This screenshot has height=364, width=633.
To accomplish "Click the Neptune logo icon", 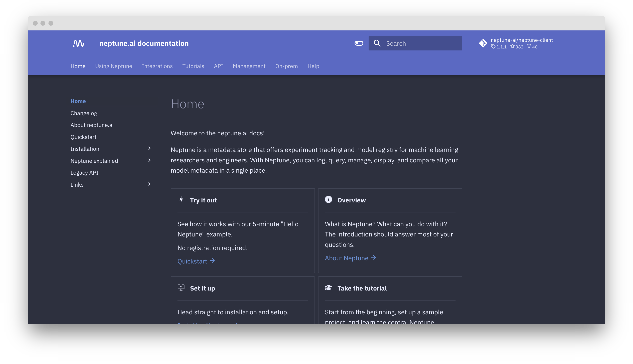I will point(79,43).
